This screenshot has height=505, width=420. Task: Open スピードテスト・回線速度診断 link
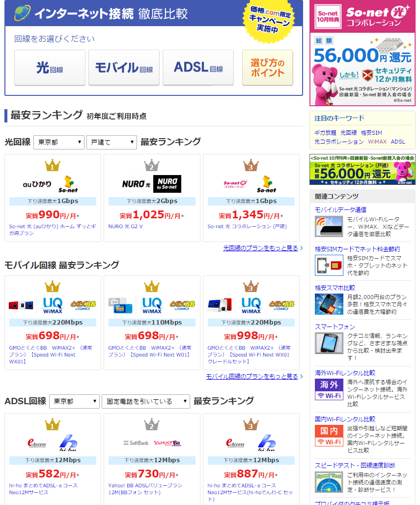(x=355, y=465)
